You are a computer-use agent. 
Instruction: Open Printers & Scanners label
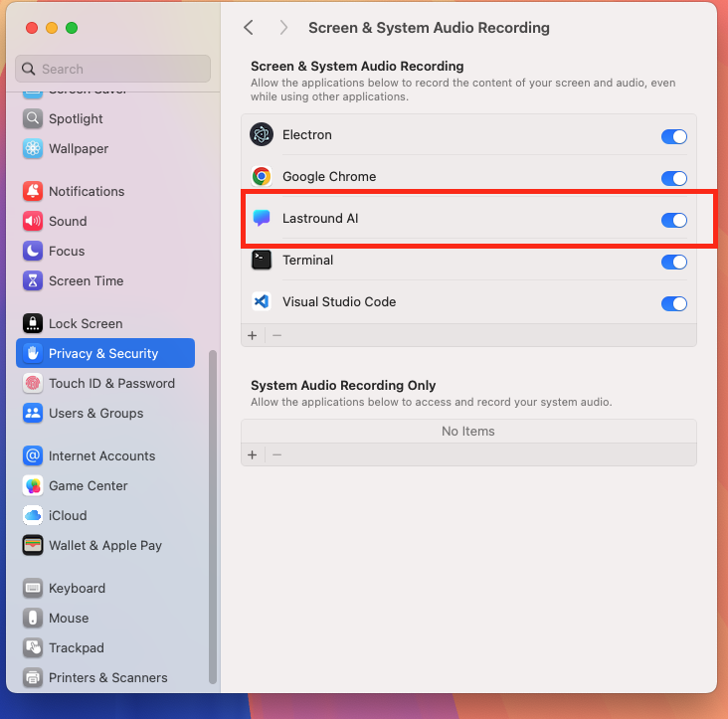[108, 677]
